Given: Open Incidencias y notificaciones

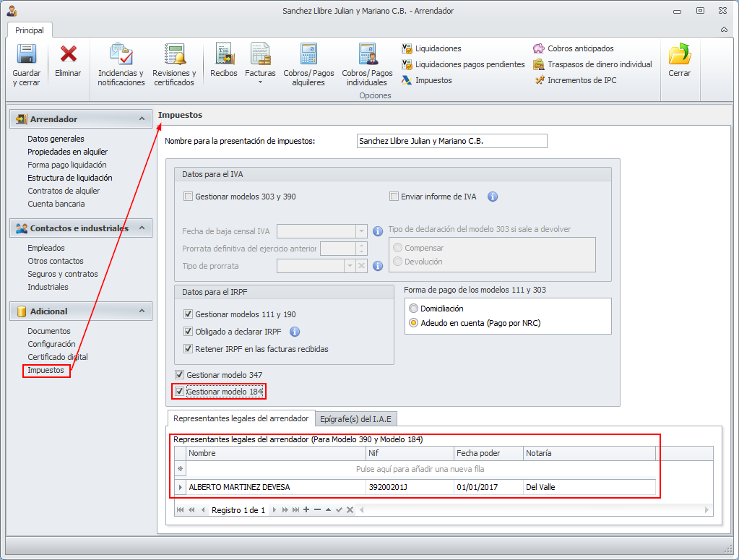Looking at the screenshot, I should [x=121, y=65].
